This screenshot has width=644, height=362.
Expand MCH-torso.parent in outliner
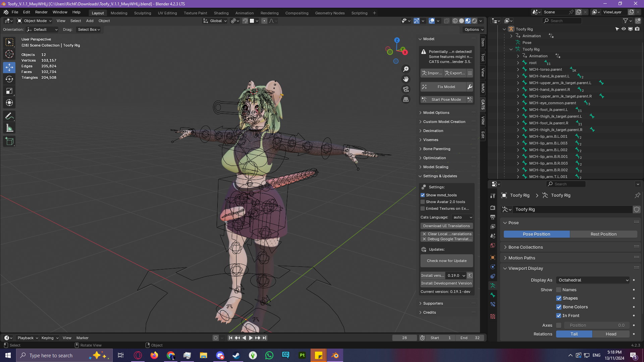(x=518, y=69)
